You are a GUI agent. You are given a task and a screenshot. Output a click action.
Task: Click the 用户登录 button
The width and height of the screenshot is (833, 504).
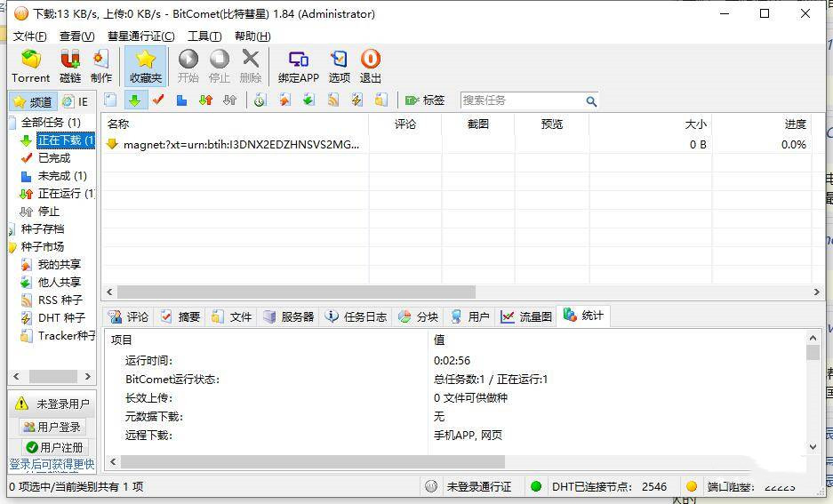pos(52,427)
